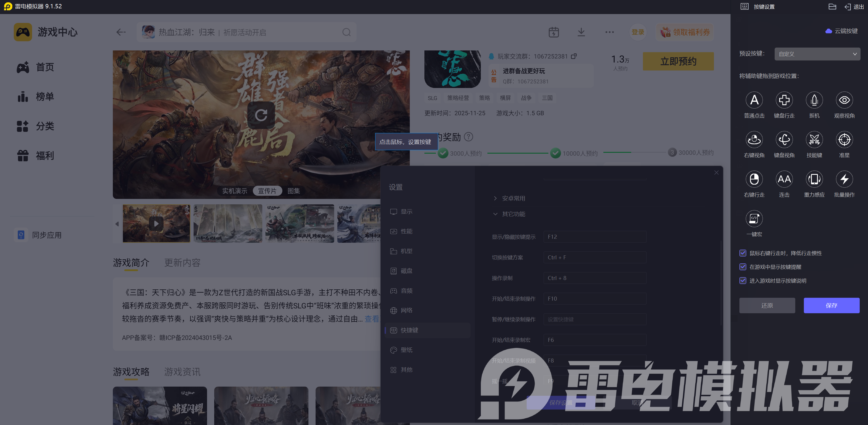868x425 pixels.
Task: Pick the 一键宏 macro icon
Action: 754,219
